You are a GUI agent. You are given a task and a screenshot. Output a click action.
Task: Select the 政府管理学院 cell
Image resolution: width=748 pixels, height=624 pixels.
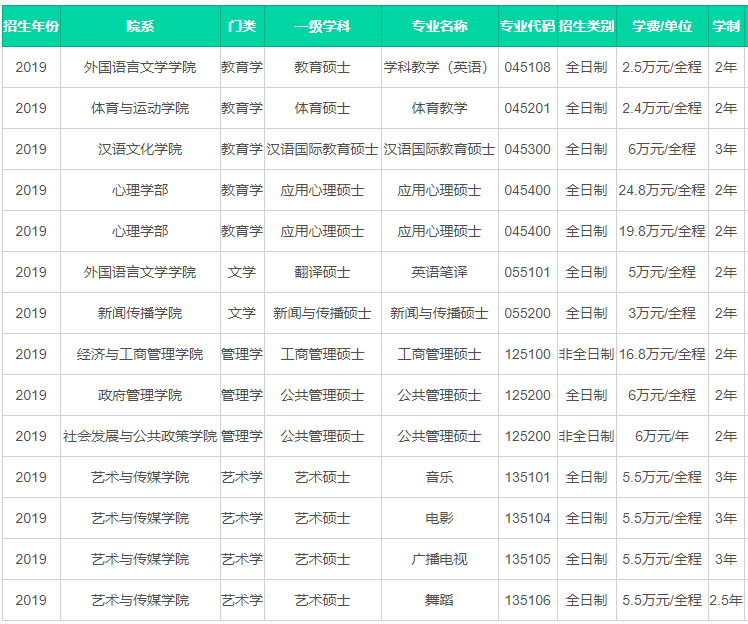coord(140,395)
